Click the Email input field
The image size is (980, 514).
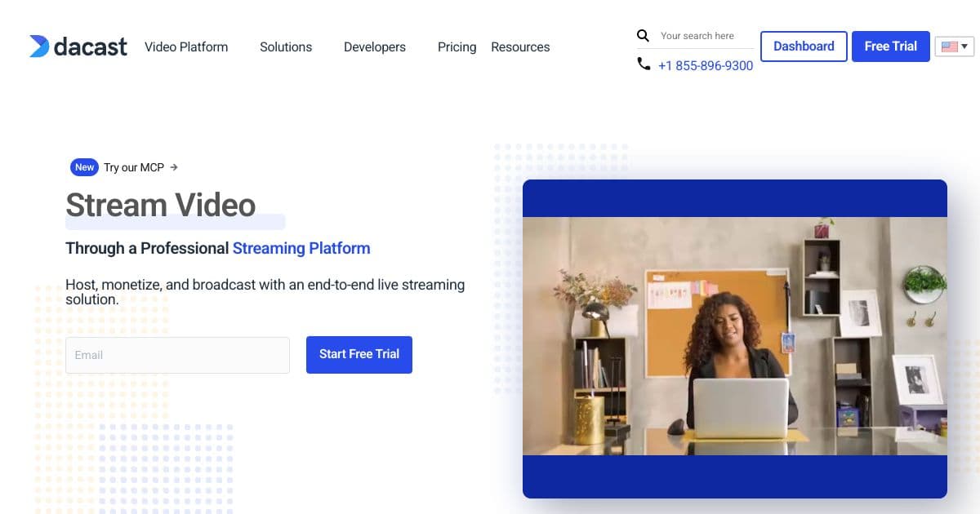pyautogui.click(x=177, y=355)
